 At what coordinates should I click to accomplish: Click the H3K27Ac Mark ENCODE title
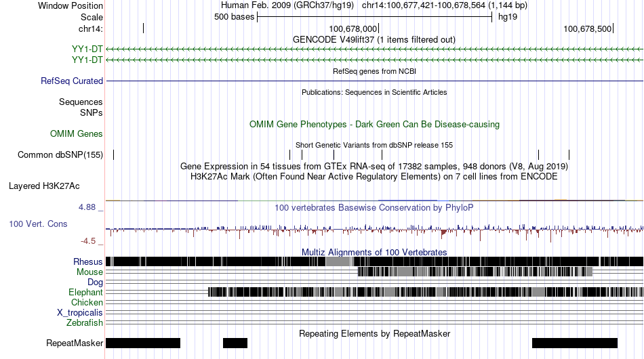[x=374, y=176]
